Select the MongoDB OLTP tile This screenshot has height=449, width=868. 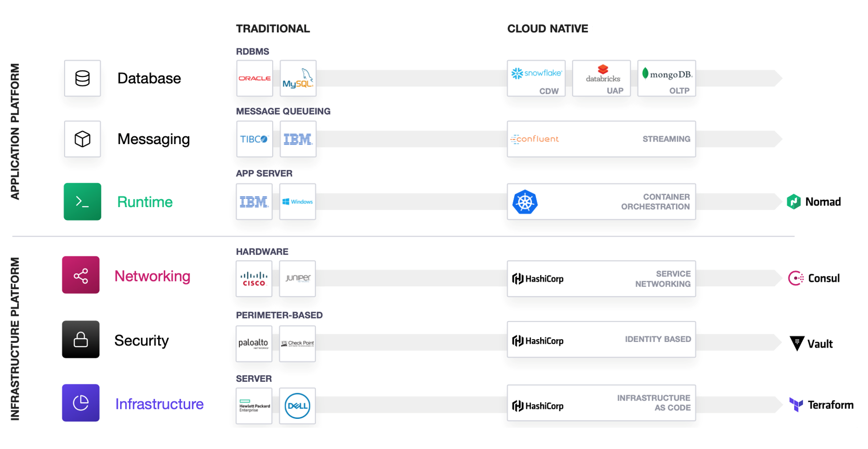tap(667, 78)
